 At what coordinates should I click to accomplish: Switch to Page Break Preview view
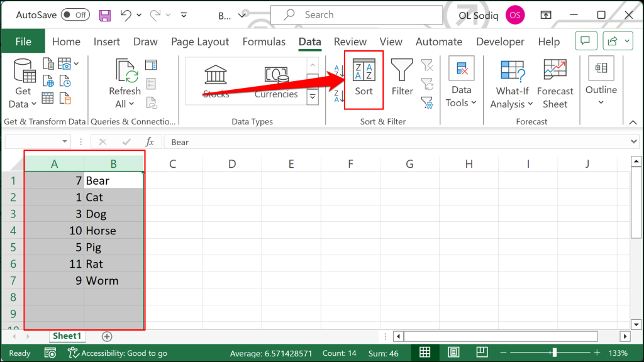click(482, 352)
